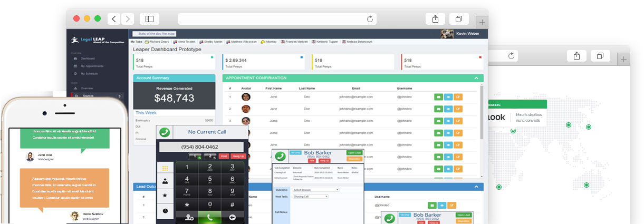This screenshot has width=644, height=224.
Task: Click the Revenue Generated $48,743 card
Action: [174, 95]
